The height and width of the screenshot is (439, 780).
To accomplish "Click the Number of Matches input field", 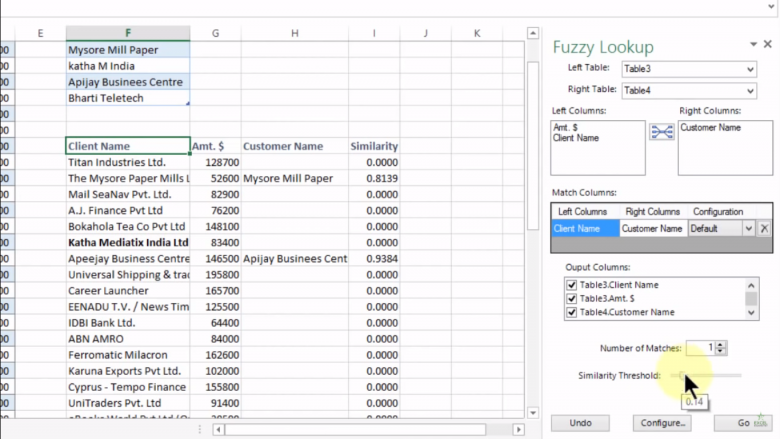I will (x=700, y=348).
